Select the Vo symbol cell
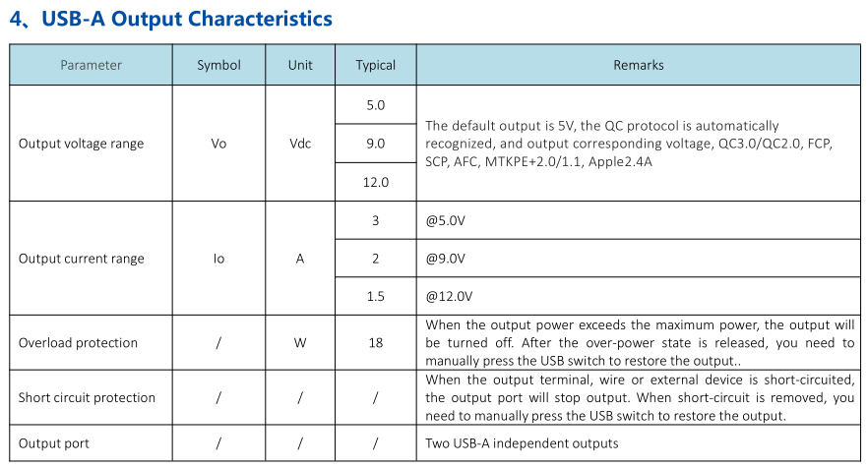868x468 pixels. click(x=218, y=144)
